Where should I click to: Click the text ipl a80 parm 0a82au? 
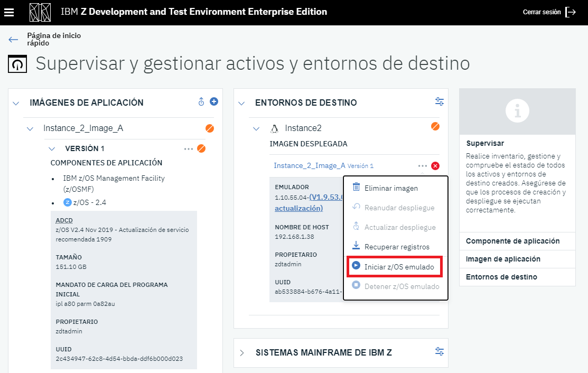85,304
